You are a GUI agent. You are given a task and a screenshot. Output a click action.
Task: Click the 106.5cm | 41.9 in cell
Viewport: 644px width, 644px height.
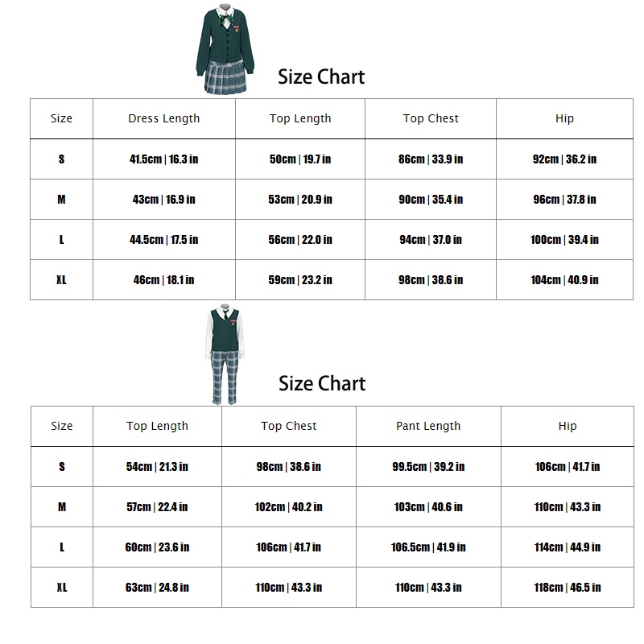(x=428, y=547)
